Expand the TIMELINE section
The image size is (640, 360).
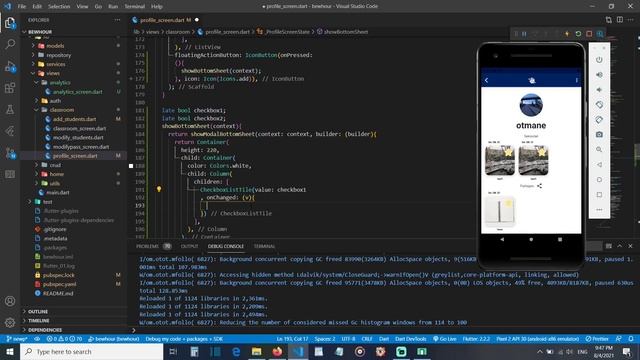coord(38,321)
